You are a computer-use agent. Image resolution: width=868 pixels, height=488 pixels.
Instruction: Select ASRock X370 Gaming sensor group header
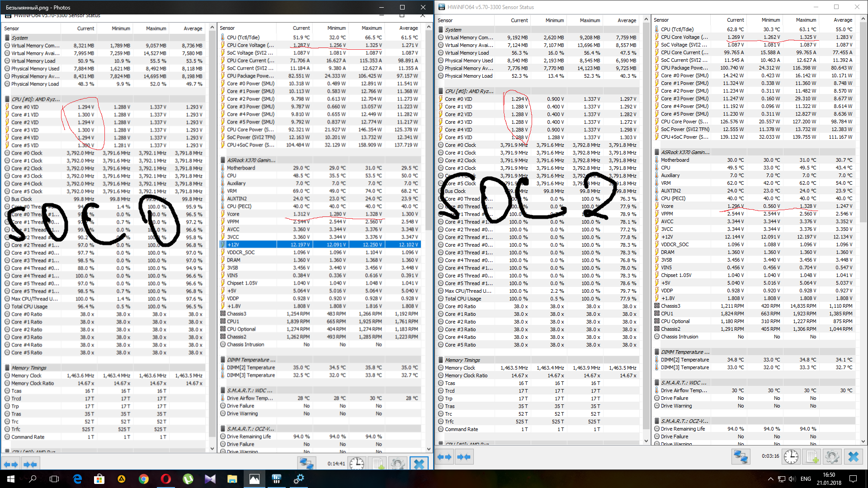pos(685,152)
